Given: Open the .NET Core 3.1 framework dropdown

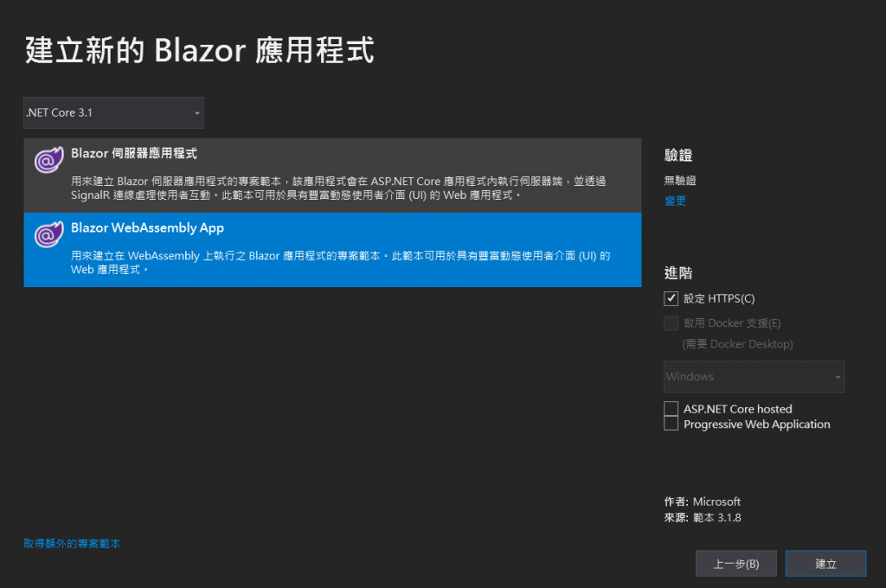Looking at the screenshot, I should point(113,112).
